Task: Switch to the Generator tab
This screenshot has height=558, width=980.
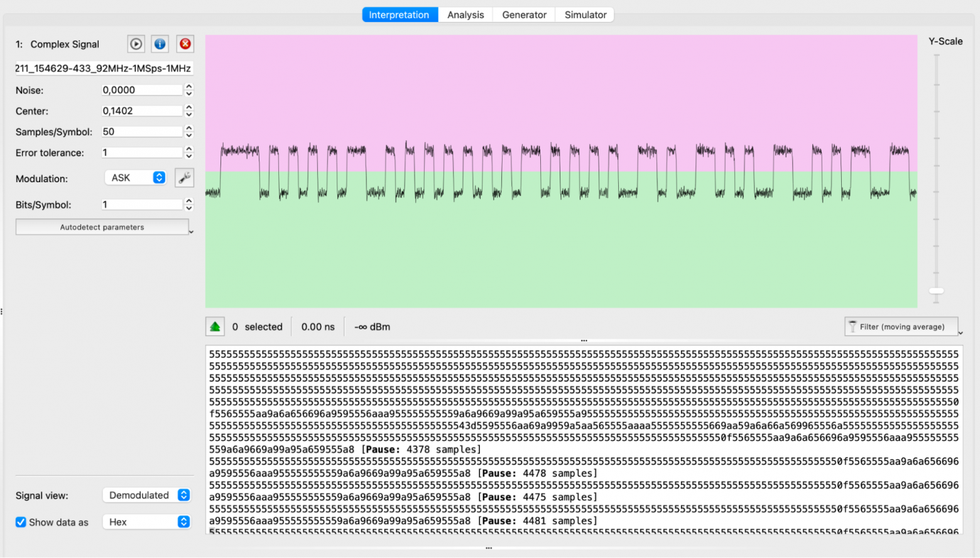Action: click(524, 14)
